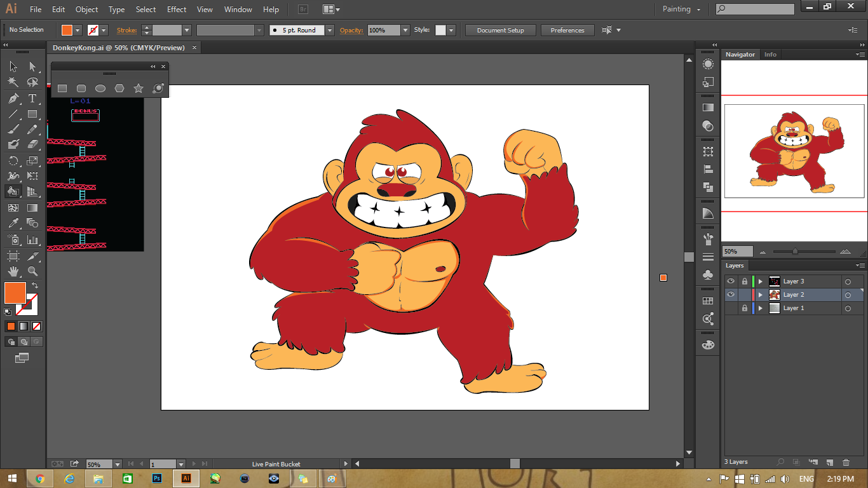The image size is (868, 488).
Task: Click the search field at top right
Action: pyautogui.click(x=755, y=9)
